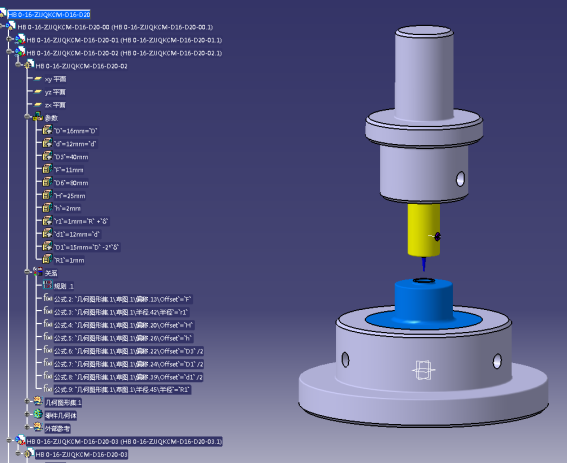
Task: Click the 规则.1 rule icon
Action: pyautogui.click(x=47, y=285)
